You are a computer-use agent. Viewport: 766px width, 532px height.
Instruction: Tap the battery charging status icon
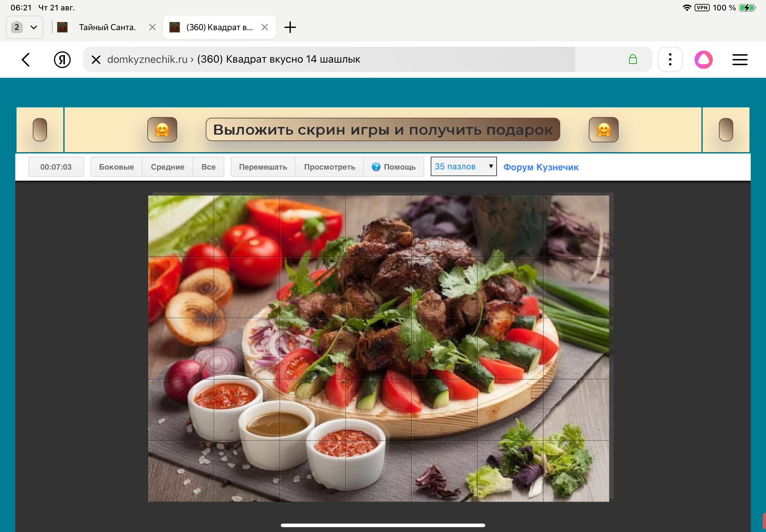pos(747,8)
